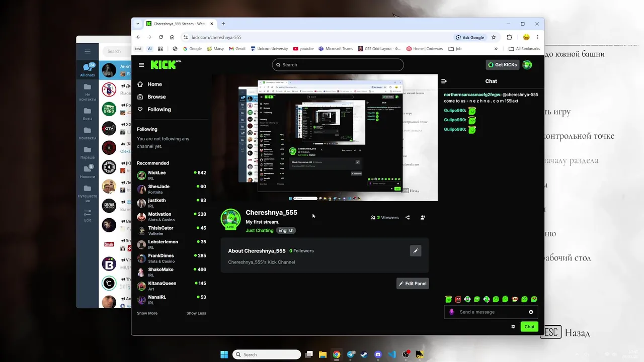Open Telegram from the taskbar
The image size is (644, 362).
click(x=351, y=354)
